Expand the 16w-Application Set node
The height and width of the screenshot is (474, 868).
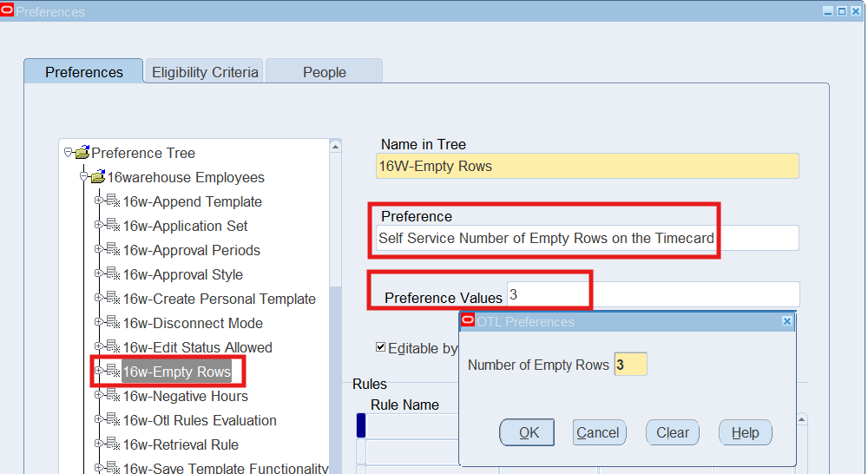pos(98,226)
